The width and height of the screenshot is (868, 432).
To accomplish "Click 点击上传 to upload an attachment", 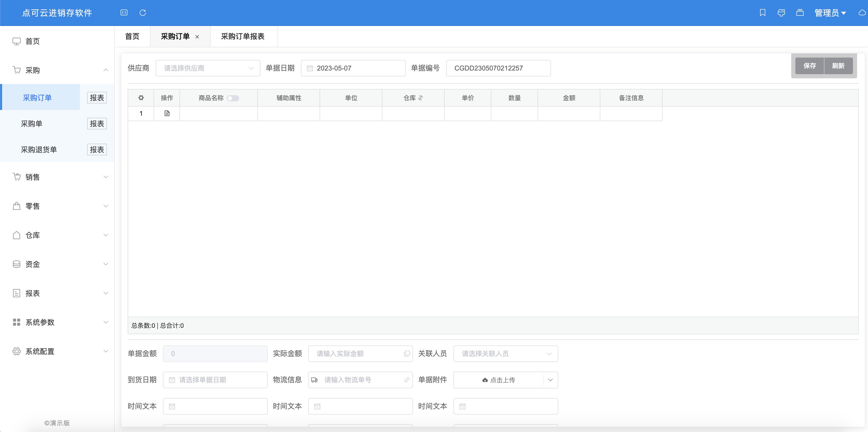I will click(x=499, y=380).
